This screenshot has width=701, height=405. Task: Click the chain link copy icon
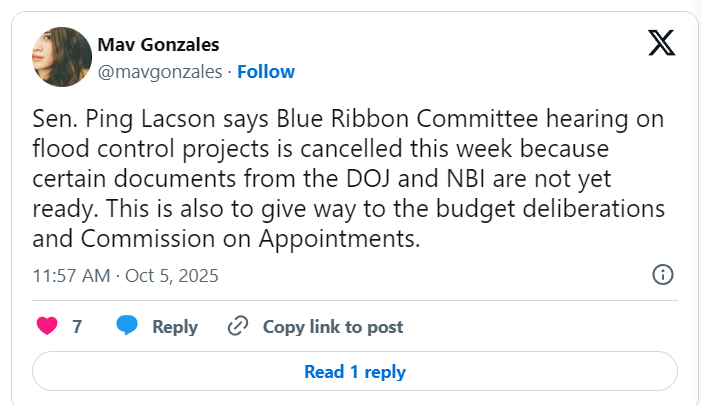click(x=238, y=326)
